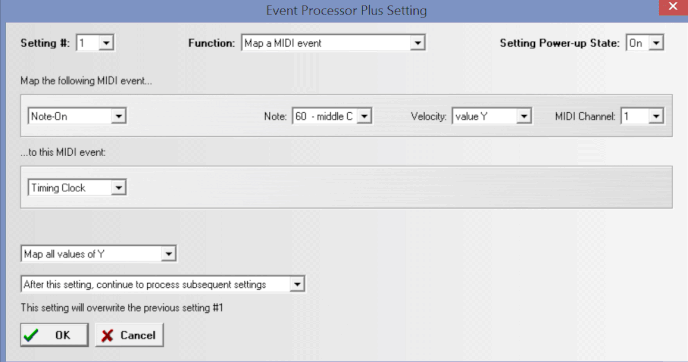
Task: Open the Map all values of Y dropdown
Action: coord(99,254)
